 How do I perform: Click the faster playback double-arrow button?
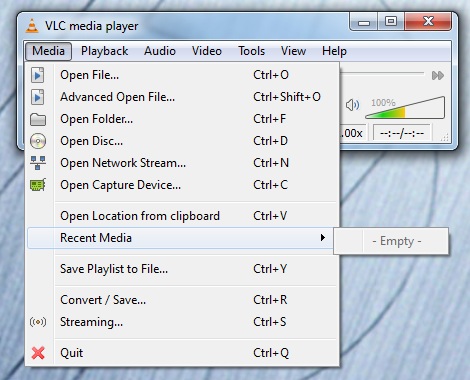tap(438, 76)
